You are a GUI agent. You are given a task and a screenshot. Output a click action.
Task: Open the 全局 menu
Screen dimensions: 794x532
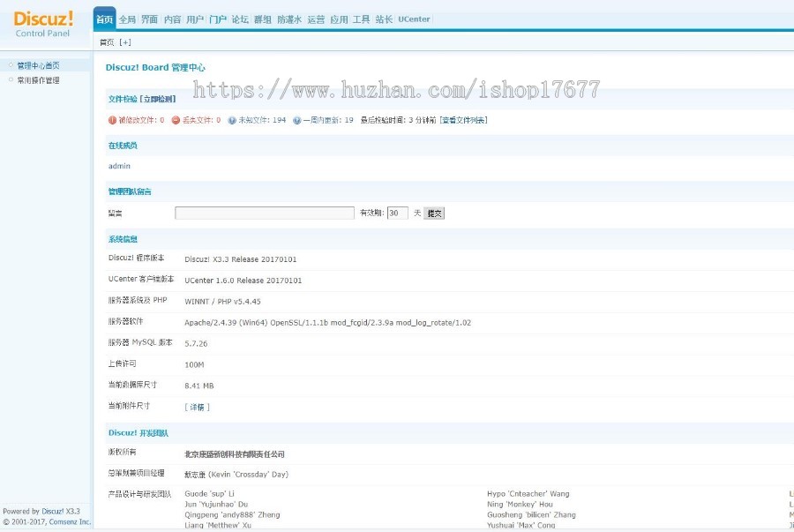pyautogui.click(x=128, y=19)
